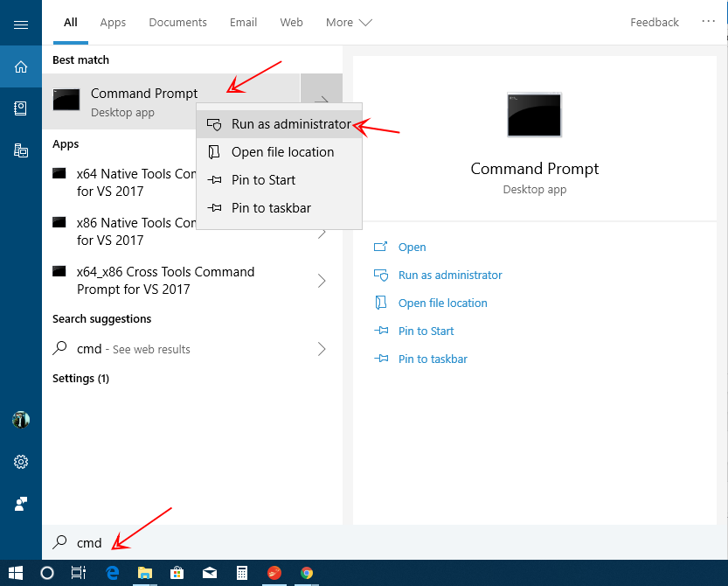The image size is (728, 586).
Task: Click Run as administrator in preview pane
Action: tap(450, 276)
